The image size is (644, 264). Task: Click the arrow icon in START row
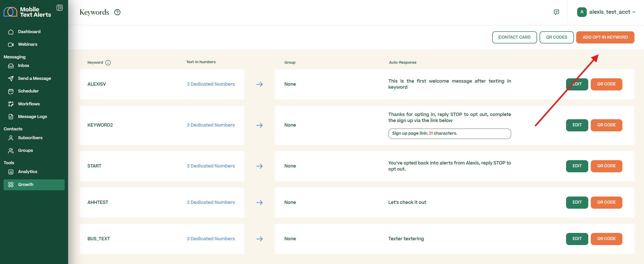point(259,166)
